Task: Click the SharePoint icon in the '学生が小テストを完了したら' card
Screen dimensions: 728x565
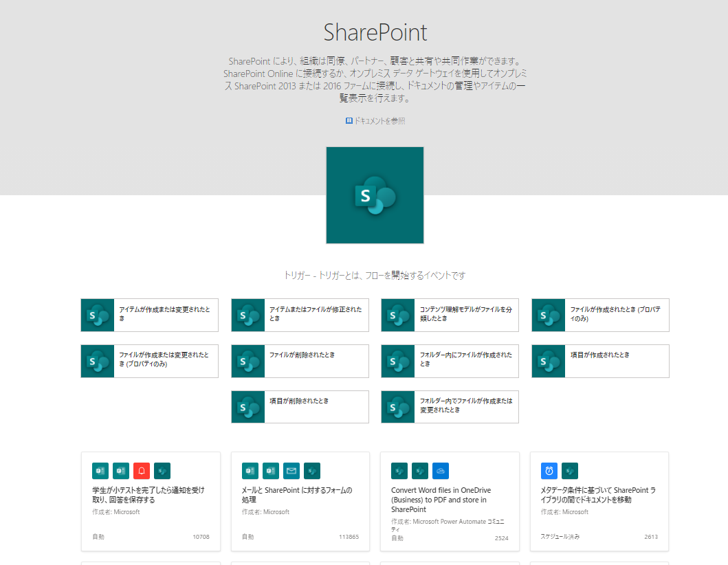Action: click(162, 471)
